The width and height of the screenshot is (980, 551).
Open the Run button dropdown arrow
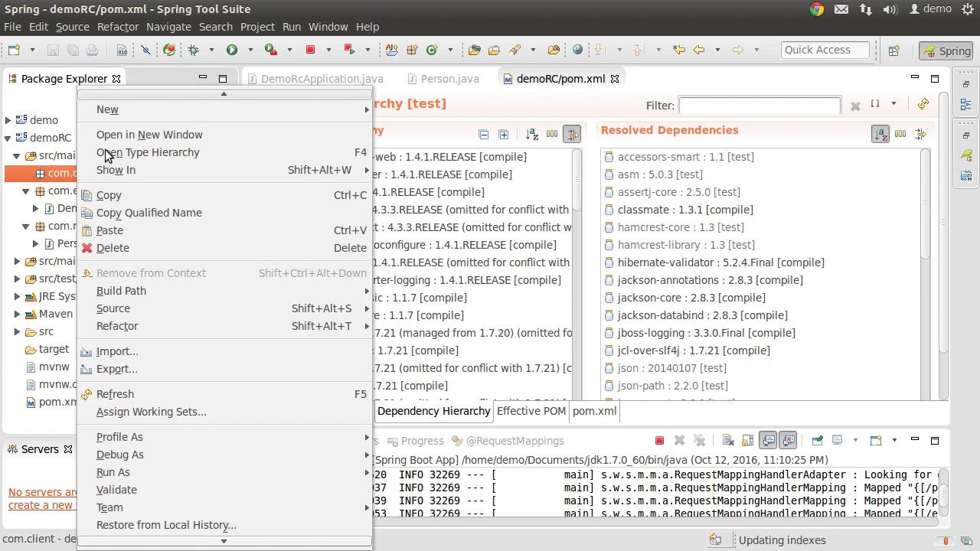[250, 50]
